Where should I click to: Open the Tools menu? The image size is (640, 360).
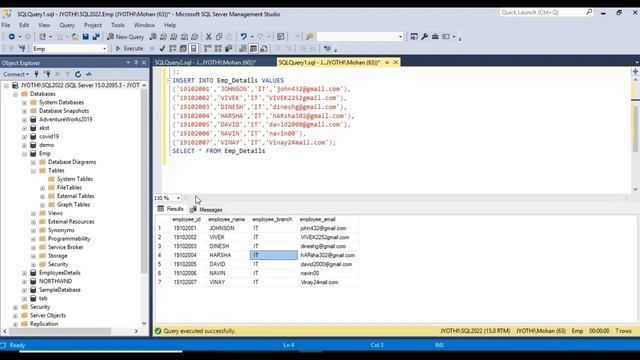(x=118, y=25)
